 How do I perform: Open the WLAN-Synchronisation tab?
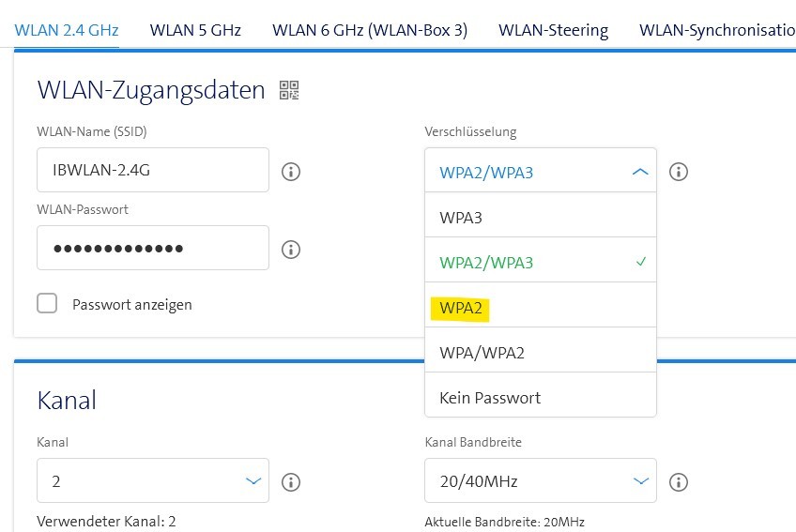(717, 30)
